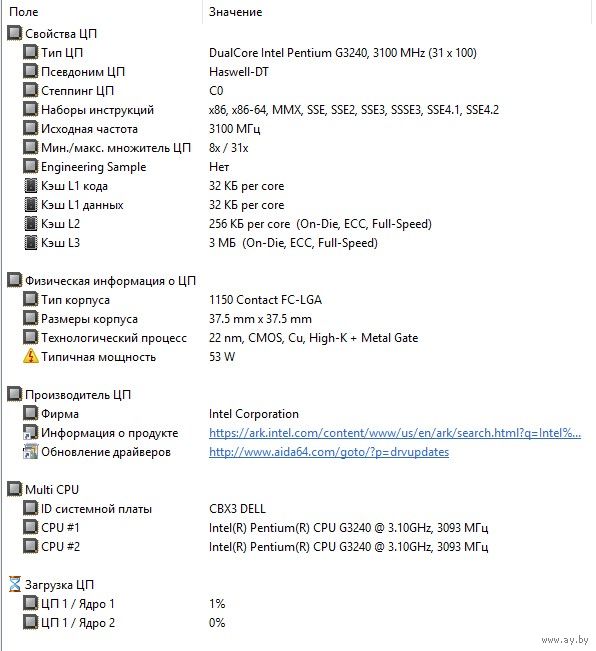Select the ЦП 1 / Ядро 1 row
Screen dimensions: 596x651
click(x=297, y=604)
